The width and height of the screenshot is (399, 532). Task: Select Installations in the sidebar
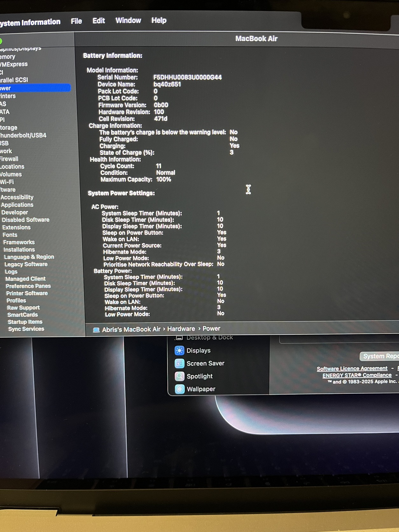point(19,250)
